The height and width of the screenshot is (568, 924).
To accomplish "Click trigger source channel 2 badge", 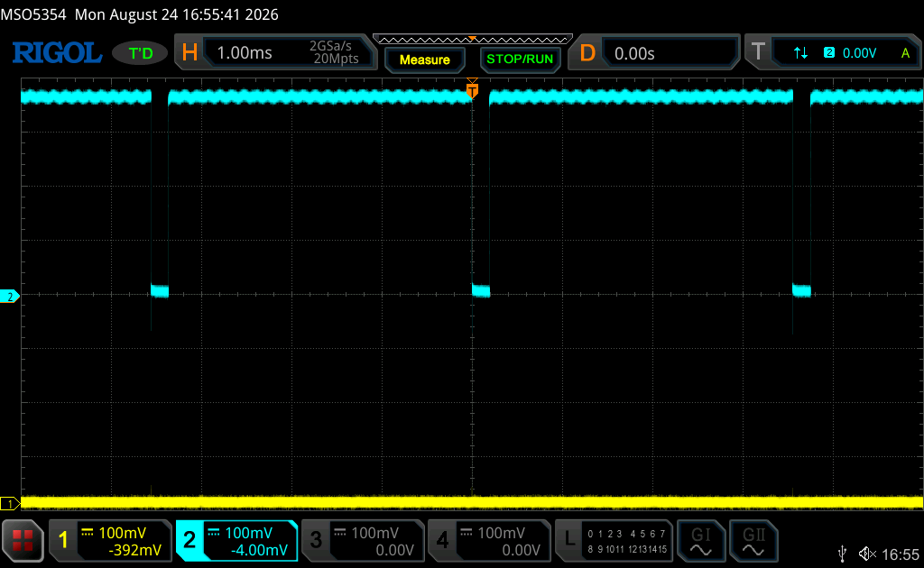I will point(829,52).
